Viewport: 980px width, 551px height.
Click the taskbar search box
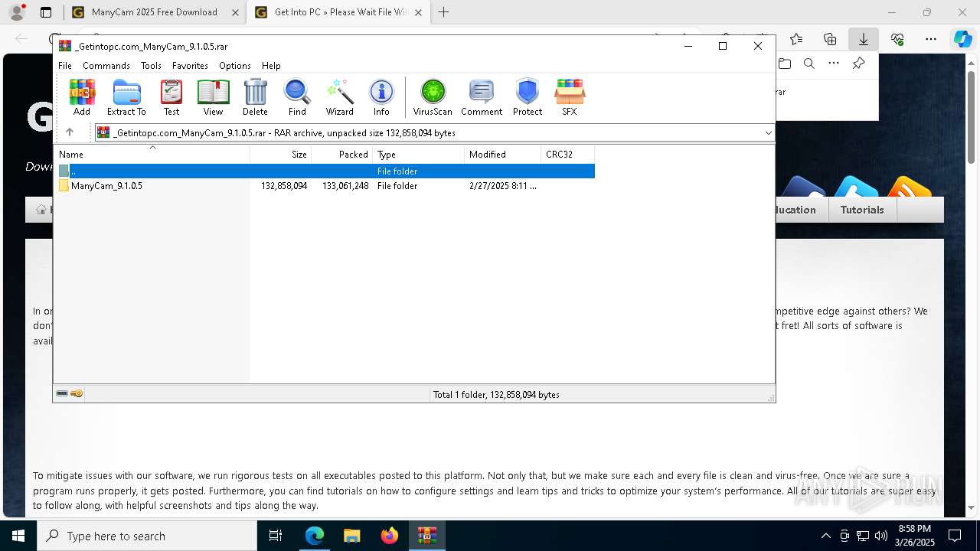(147, 536)
